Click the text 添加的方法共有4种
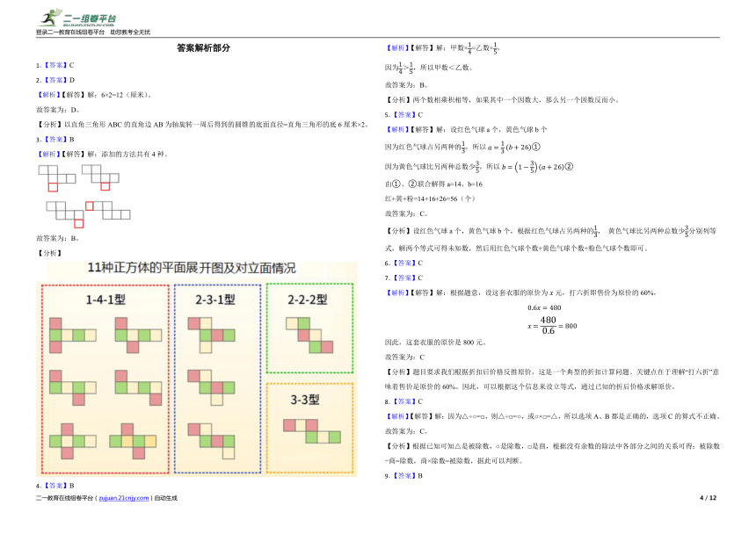The image size is (756, 534). point(134,154)
